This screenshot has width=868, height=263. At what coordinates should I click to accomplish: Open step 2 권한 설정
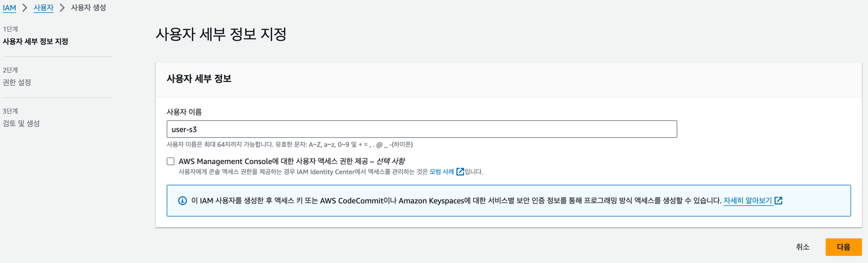coord(17,82)
